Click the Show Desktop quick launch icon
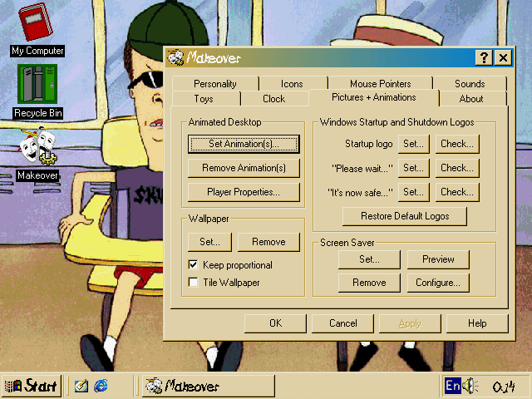Viewport: 532px width, 399px height. (x=81, y=386)
